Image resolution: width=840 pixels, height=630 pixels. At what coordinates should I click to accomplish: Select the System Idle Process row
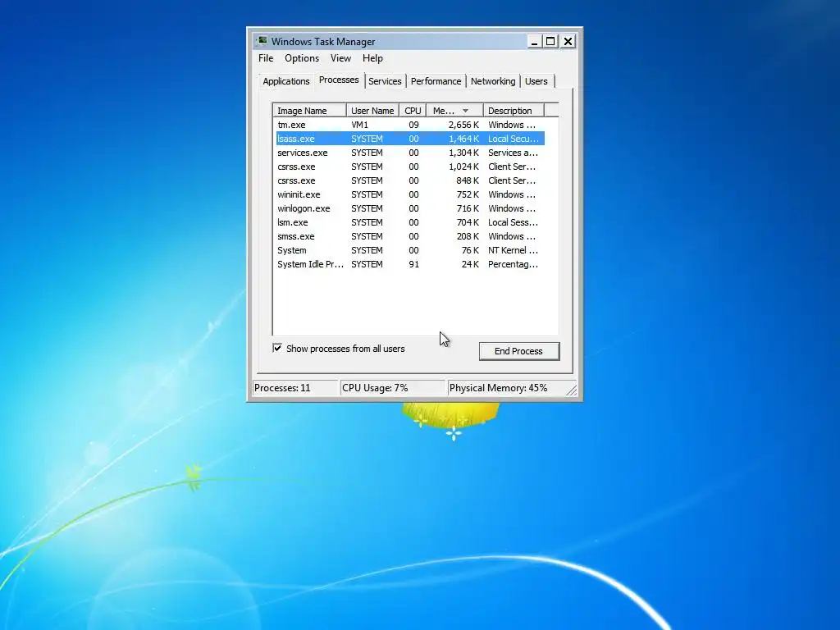[410, 264]
